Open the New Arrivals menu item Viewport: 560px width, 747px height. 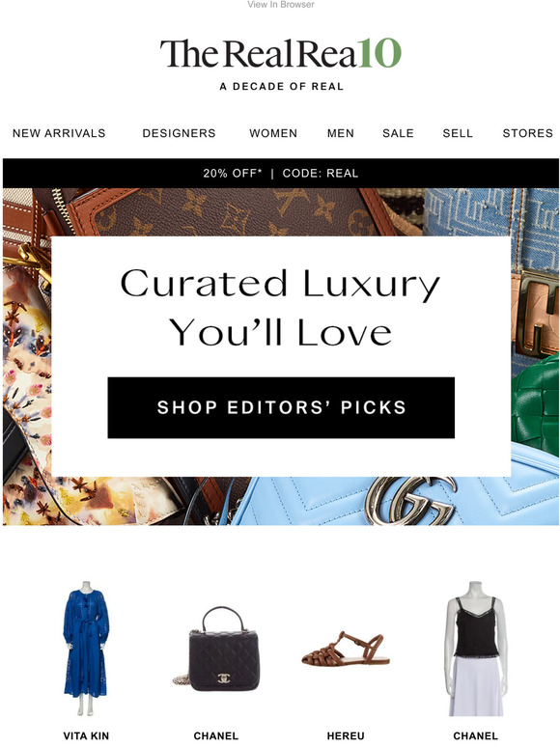59,133
